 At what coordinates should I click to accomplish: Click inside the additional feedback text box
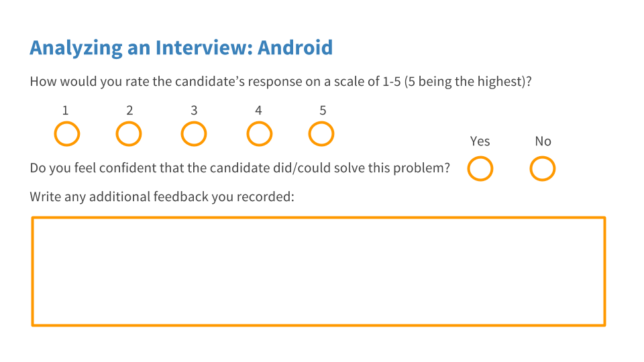pyautogui.click(x=319, y=271)
